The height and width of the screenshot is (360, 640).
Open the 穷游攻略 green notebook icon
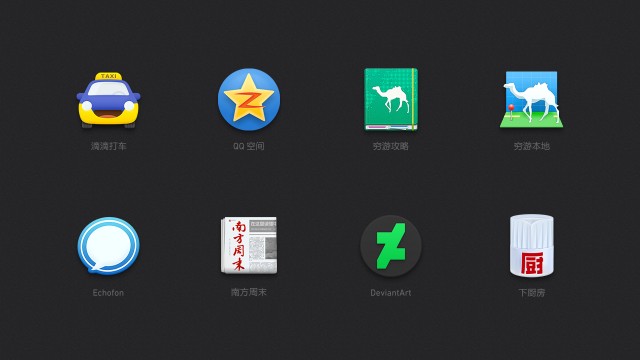pyautogui.click(x=391, y=99)
